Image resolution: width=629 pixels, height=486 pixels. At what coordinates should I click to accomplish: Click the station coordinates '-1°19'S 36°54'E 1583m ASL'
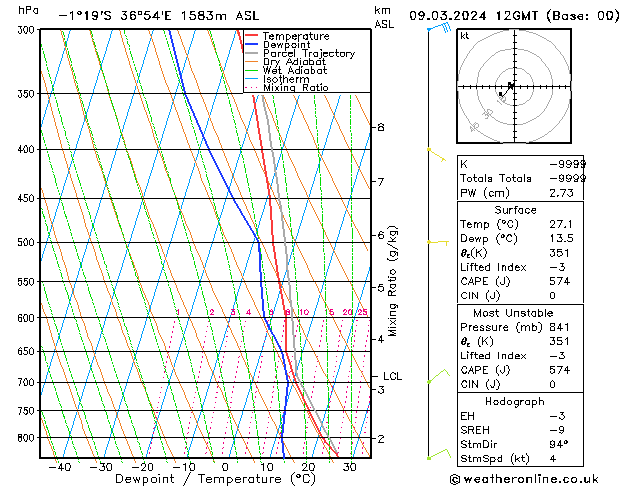[x=159, y=16]
